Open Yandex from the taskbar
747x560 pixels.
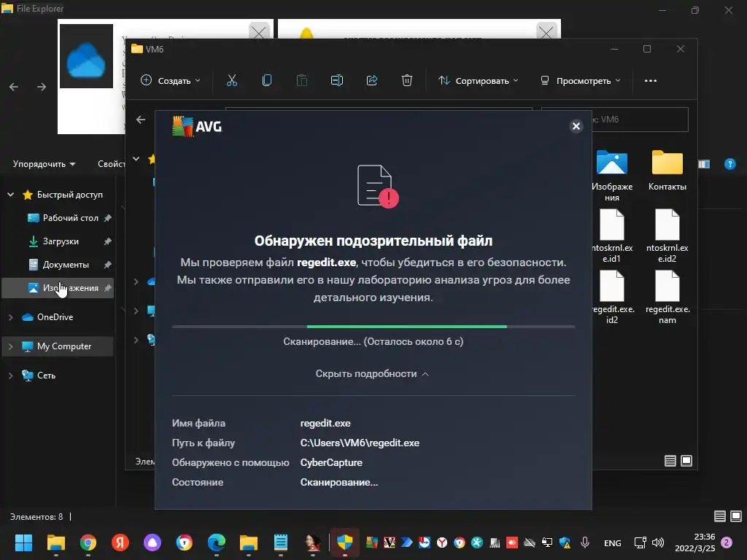coord(120,542)
